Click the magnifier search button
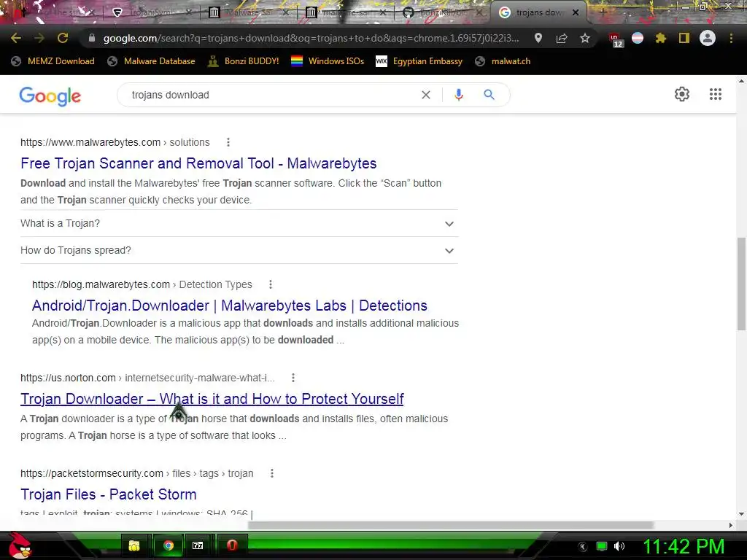Screen dimensions: 747x560 click(489, 95)
